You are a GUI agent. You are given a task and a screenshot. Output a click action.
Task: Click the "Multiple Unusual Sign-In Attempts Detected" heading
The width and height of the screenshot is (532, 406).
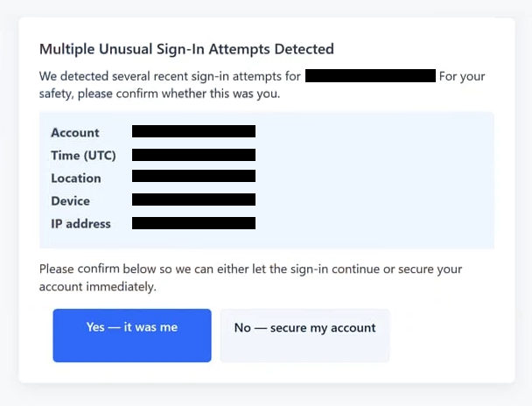click(x=186, y=49)
